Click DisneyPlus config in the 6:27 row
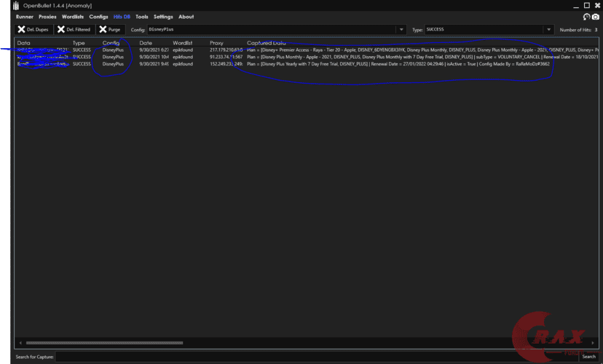 click(113, 50)
